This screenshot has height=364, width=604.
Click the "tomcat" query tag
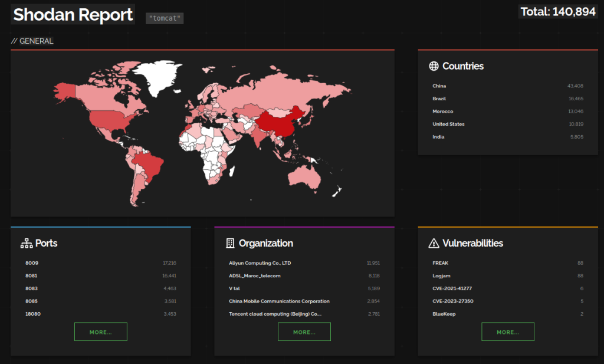coord(165,18)
